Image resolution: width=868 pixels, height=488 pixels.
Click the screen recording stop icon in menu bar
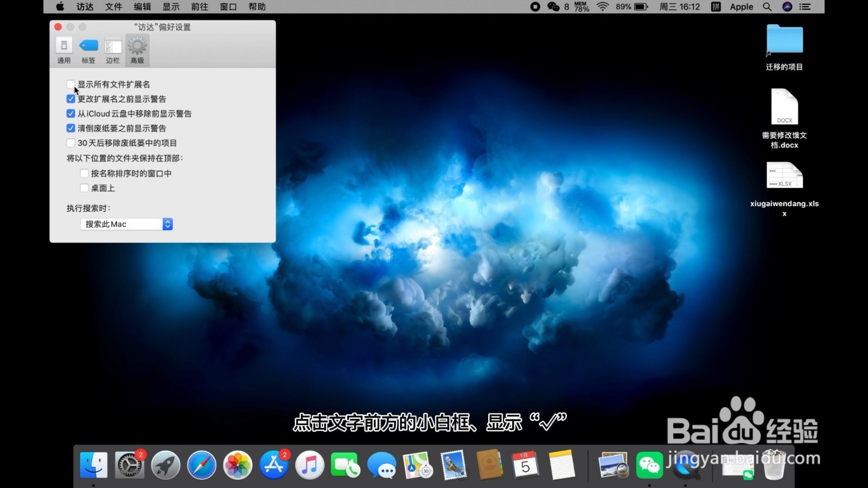pyautogui.click(x=535, y=7)
